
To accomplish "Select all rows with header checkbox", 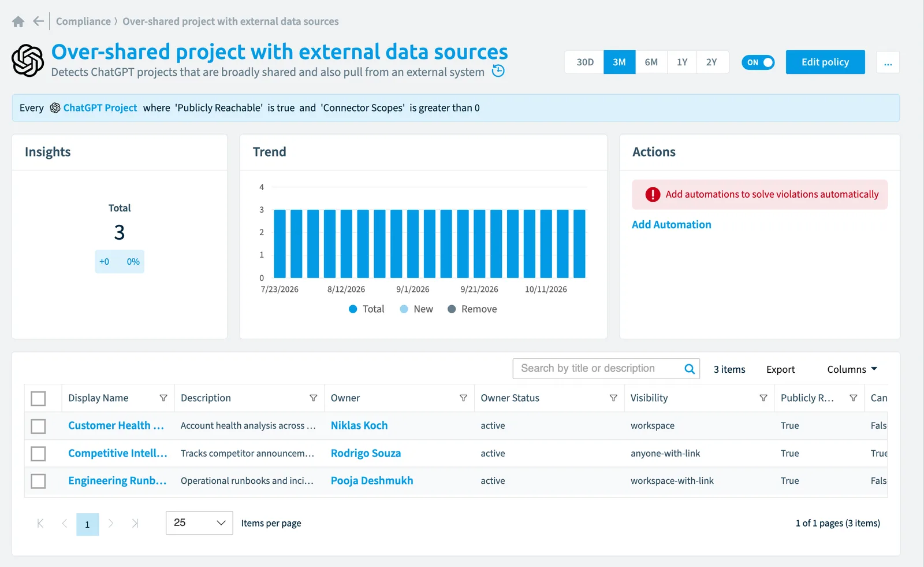I will 38,399.
